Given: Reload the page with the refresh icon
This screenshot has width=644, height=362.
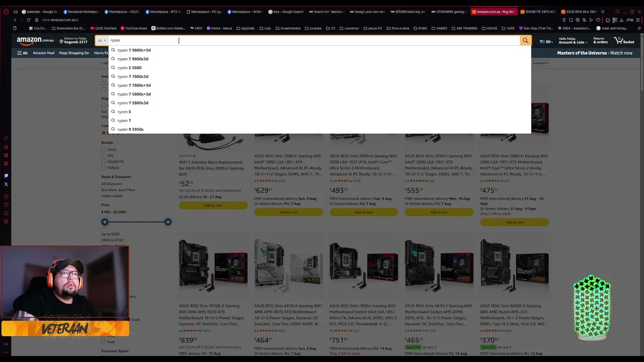Looking at the screenshot, I should [28, 20].
